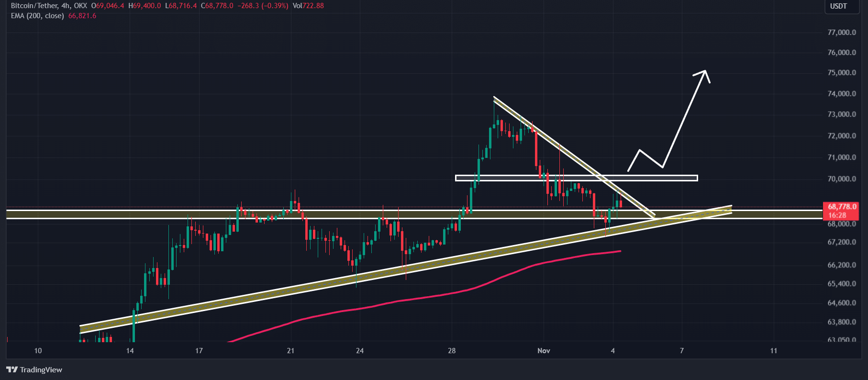Click the current price label 68,778.0
Image resolution: width=868 pixels, height=380 pixels.
[x=842, y=207]
